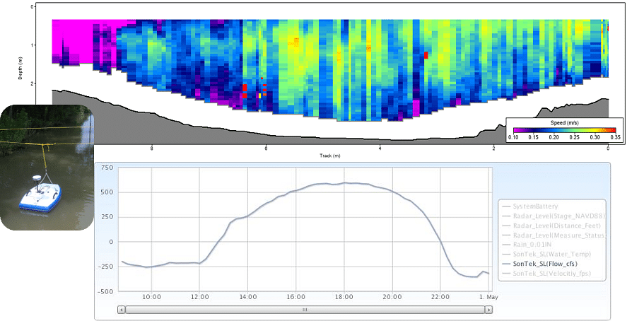Click the scrollbar thumb grip below chart
This screenshot has height=321, width=644.
tap(305, 310)
